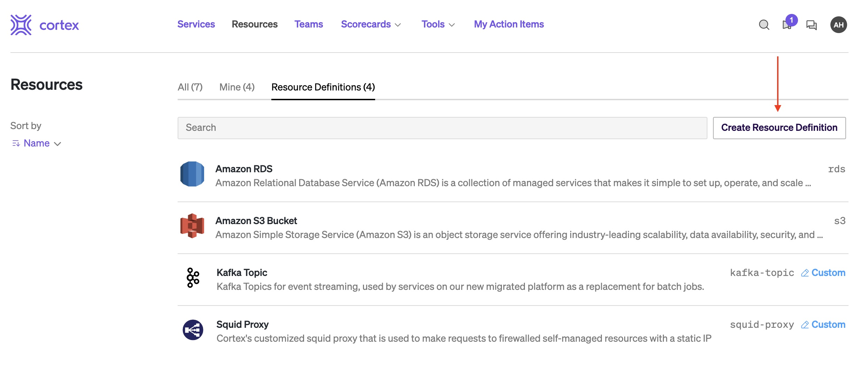Open the search magnifier icon
Image resolution: width=868 pixels, height=380 pixels.
764,25
